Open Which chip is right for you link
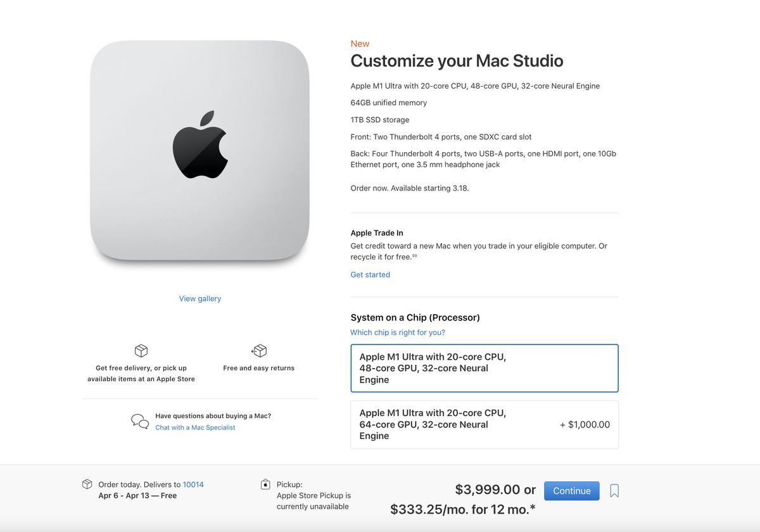Image resolution: width=760 pixels, height=532 pixels. coord(398,332)
